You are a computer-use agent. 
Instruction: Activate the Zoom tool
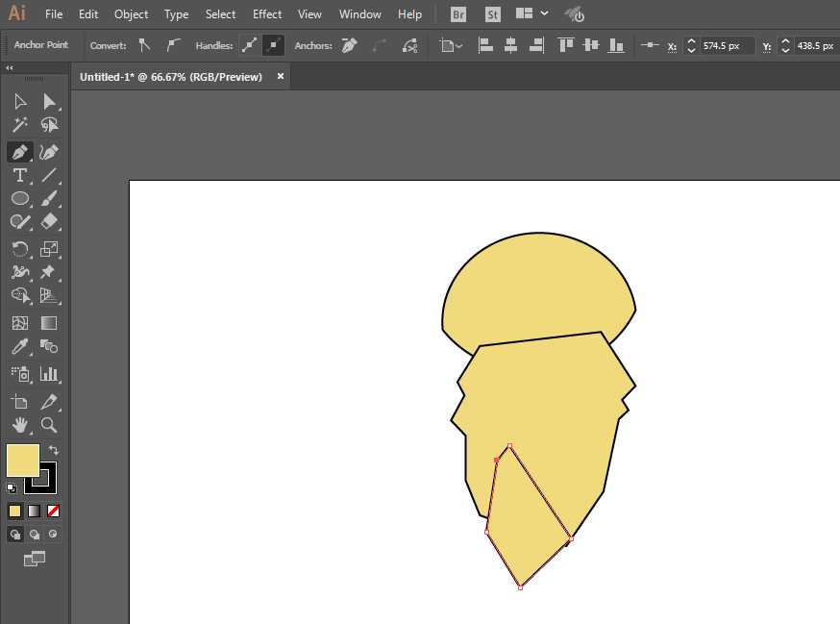click(x=49, y=425)
